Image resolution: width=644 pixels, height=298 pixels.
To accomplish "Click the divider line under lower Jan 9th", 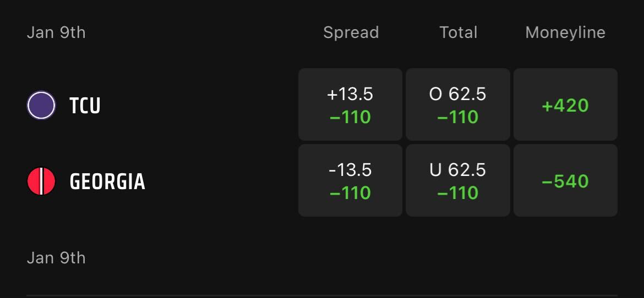I will click(x=322, y=295).
